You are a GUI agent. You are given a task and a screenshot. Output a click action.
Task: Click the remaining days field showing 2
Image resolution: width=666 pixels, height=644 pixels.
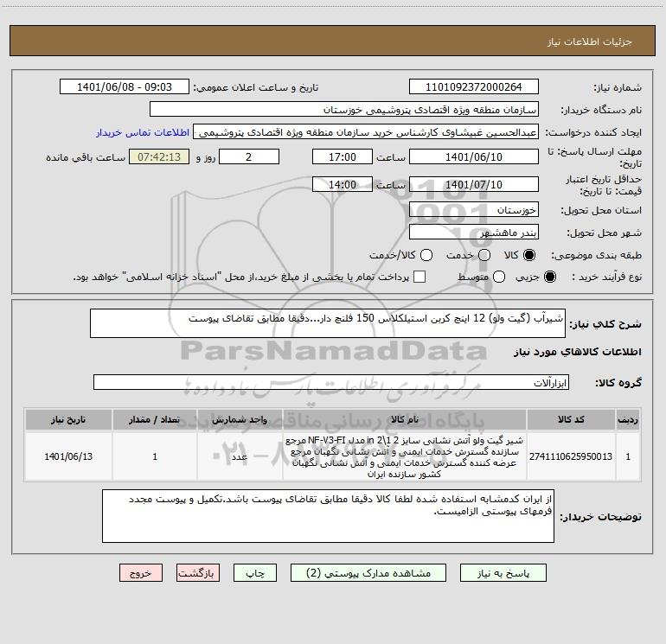click(249, 156)
